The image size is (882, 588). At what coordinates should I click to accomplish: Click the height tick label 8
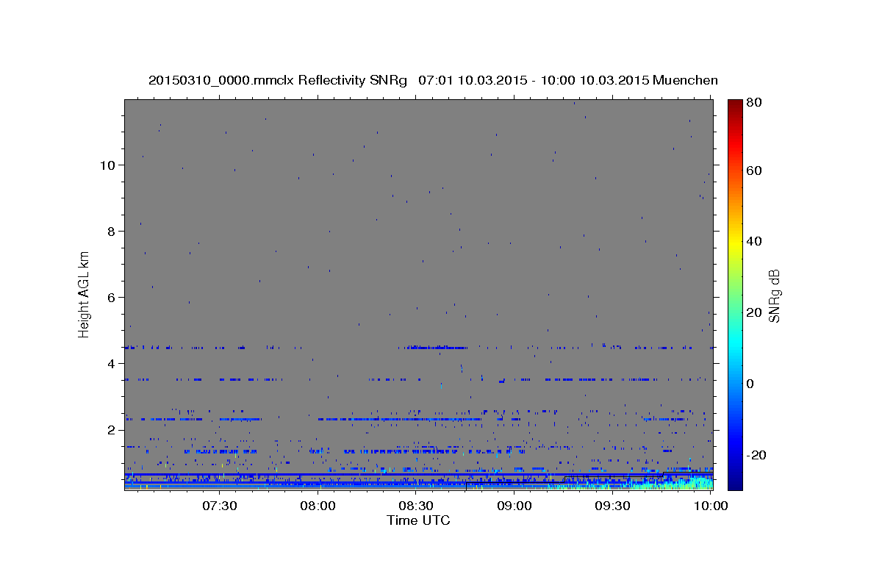click(x=112, y=231)
